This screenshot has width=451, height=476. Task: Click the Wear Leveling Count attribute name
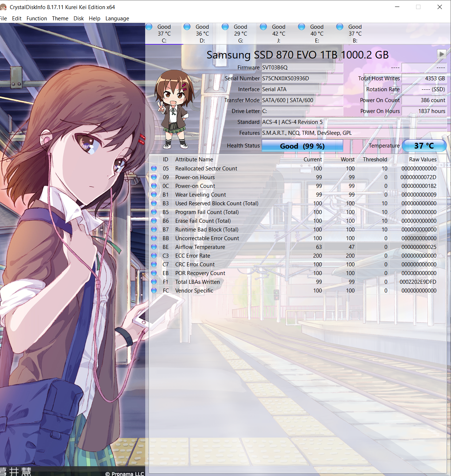[200, 195]
